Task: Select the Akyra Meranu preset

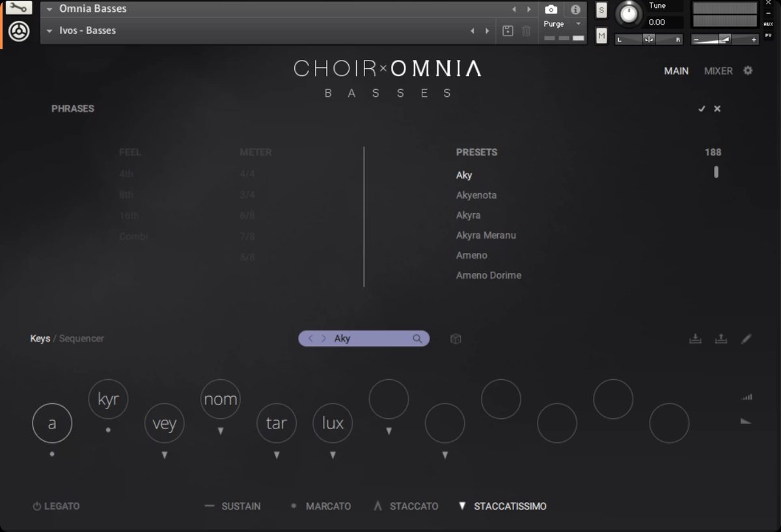Action: click(x=486, y=235)
